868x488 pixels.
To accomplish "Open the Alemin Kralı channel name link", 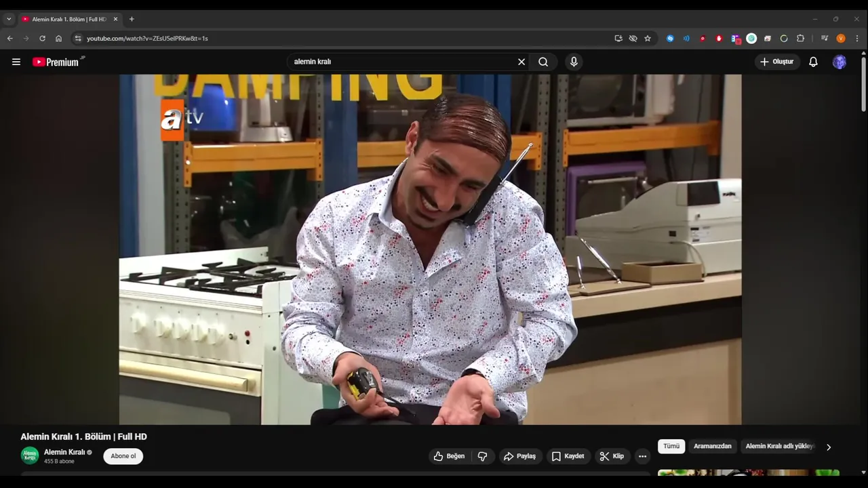I will [x=64, y=452].
